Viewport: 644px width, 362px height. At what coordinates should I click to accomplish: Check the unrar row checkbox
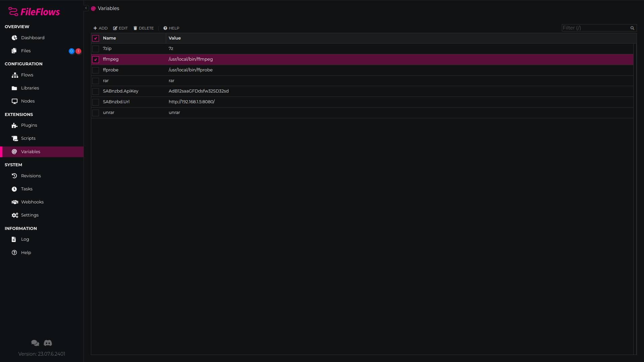[x=96, y=113]
